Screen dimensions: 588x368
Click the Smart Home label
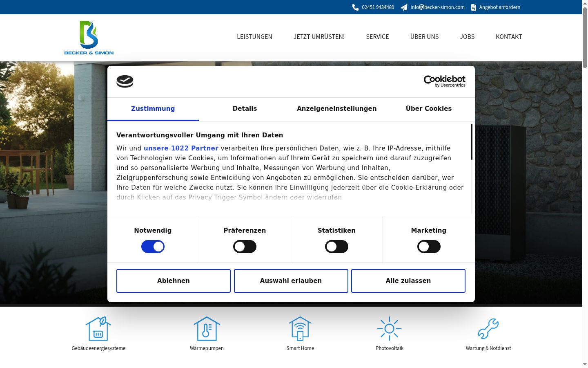point(300,348)
